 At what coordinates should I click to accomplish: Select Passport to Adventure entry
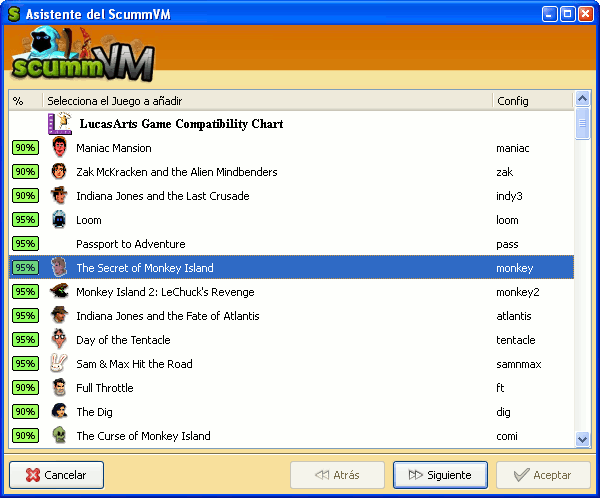[x=130, y=244]
